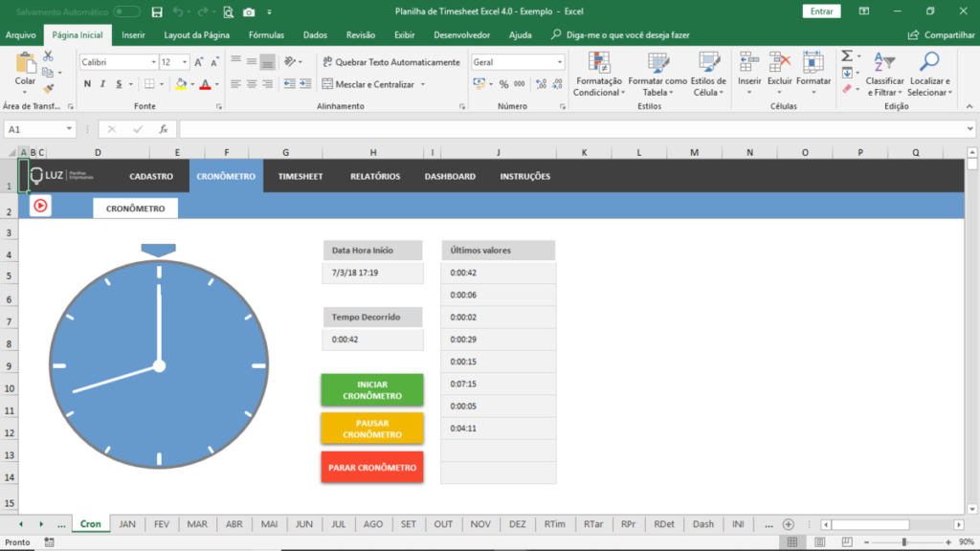Switch to the JAN sheet tab

coord(127,524)
